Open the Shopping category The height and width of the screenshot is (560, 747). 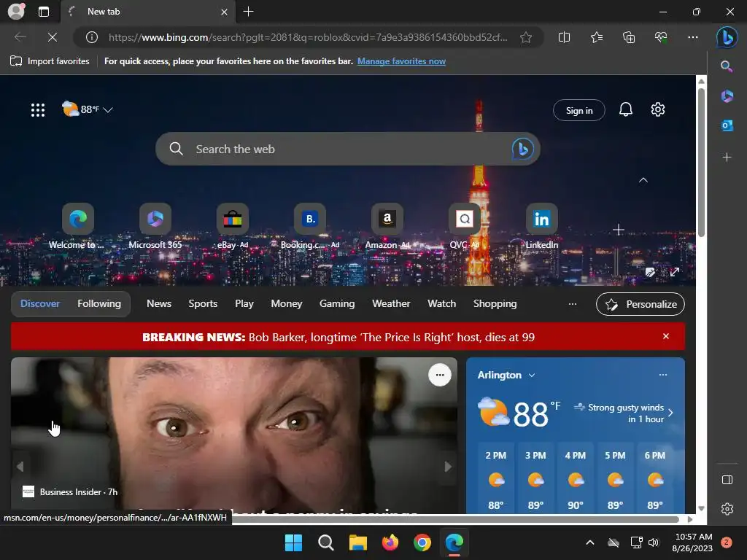[x=495, y=304]
